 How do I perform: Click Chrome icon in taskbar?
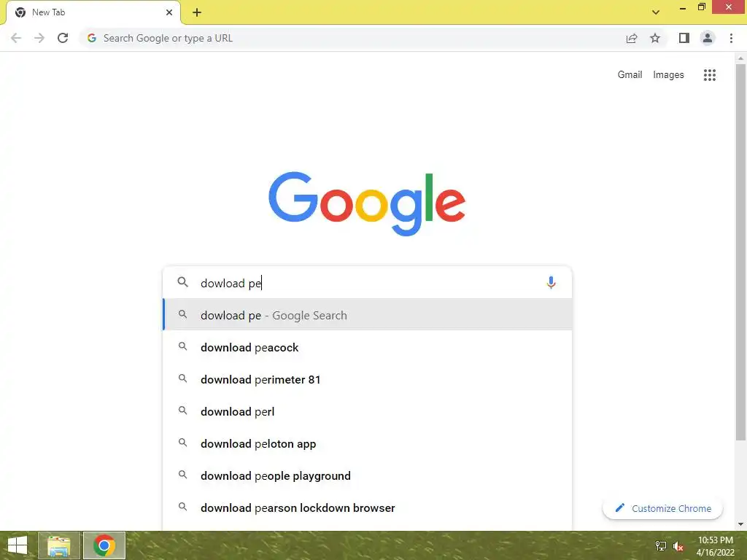104,545
